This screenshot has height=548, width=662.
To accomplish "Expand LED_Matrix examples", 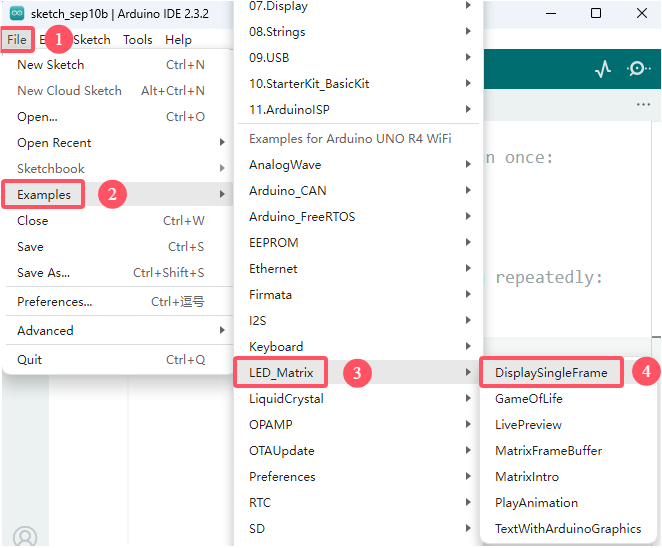I will click(x=359, y=373).
